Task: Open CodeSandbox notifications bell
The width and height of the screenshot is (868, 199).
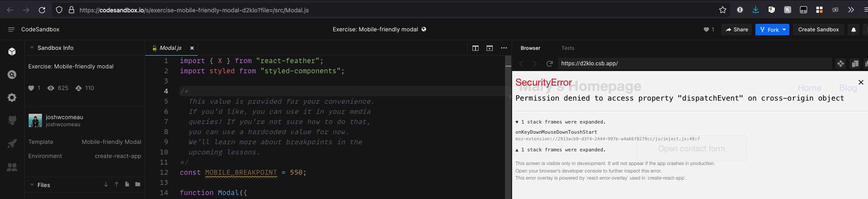Action: pyautogui.click(x=853, y=30)
